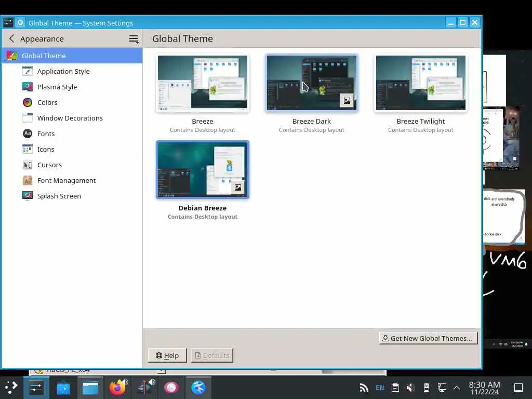This screenshot has height=399, width=532.
Task: Open the Colors settings page
Action: click(72, 102)
